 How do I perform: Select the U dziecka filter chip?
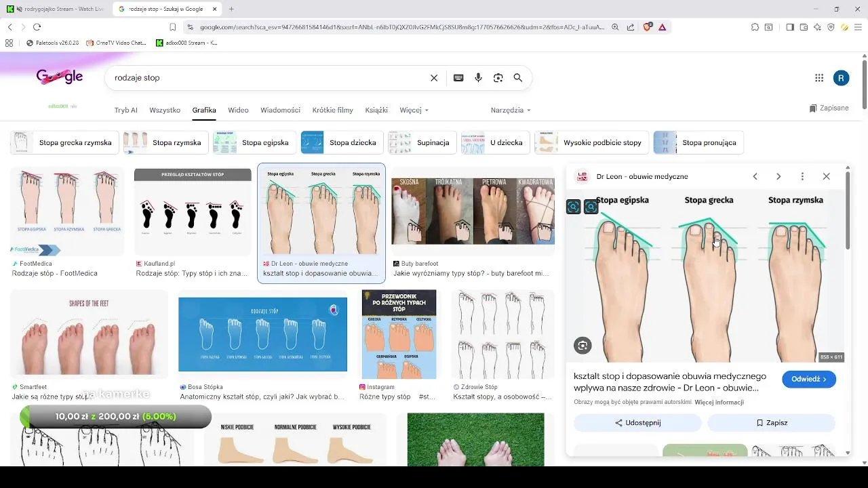[495, 143]
